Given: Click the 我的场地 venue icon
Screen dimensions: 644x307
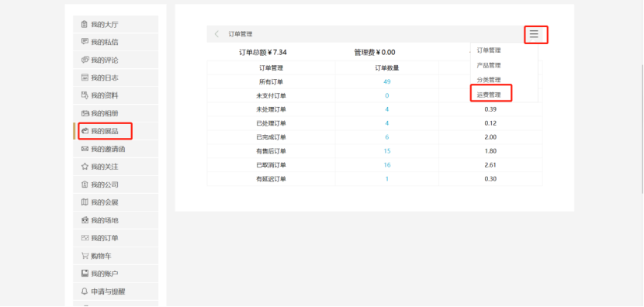Looking at the screenshot, I should (85, 220).
